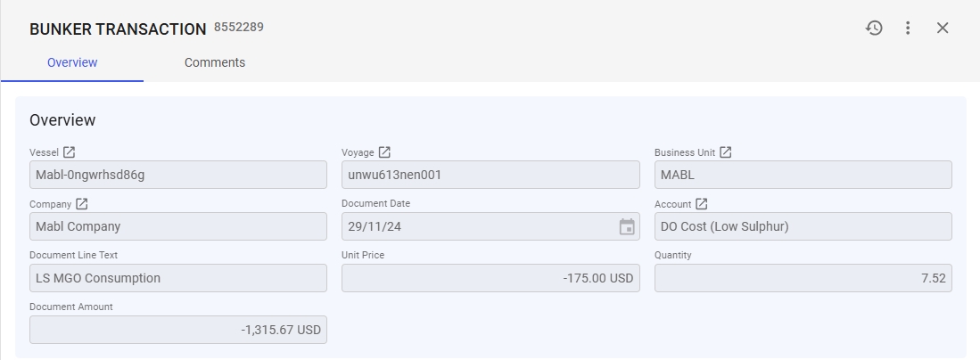Click the Vessel field Mabl-0ngwrhsd86g
The width and height of the screenshot is (980, 360).
pos(178,175)
